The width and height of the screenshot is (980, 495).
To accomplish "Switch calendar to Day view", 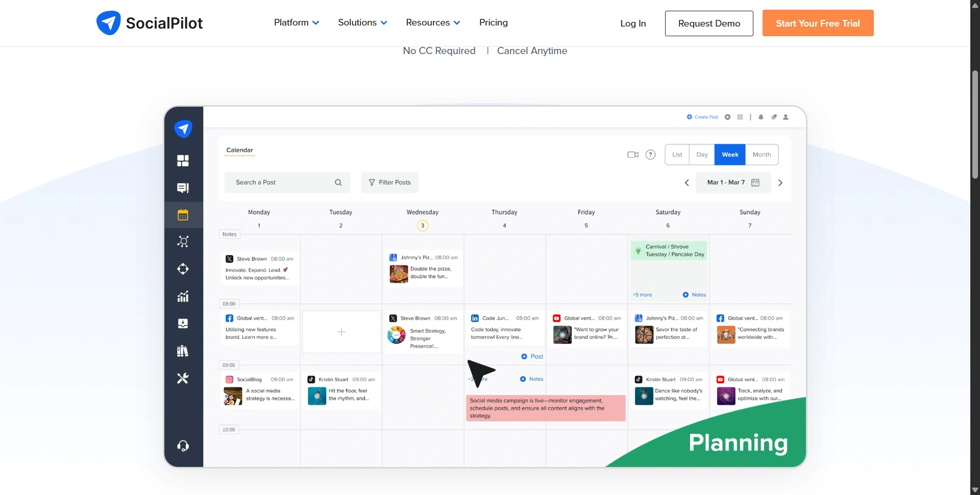I will [702, 155].
